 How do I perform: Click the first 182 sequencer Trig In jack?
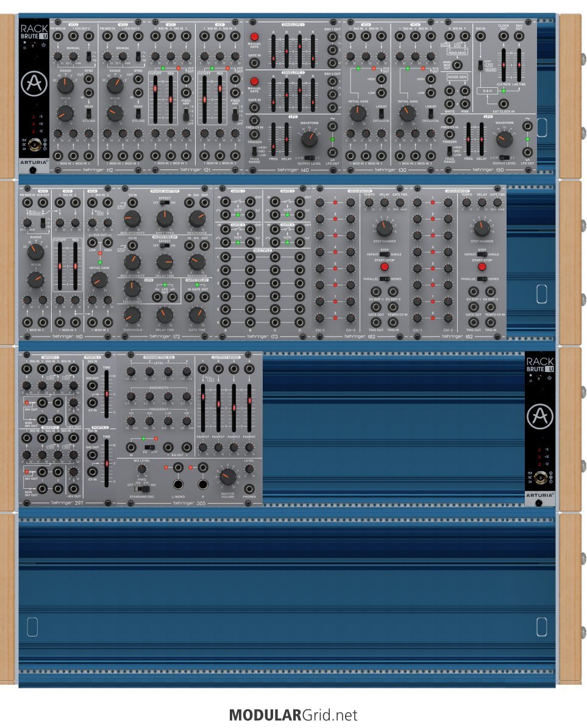tap(393, 322)
